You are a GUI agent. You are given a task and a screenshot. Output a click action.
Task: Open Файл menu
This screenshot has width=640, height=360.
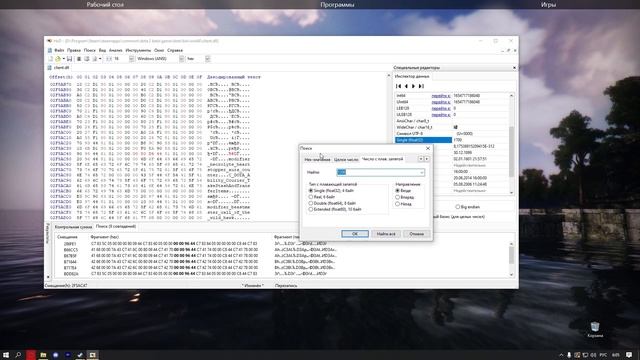click(x=59, y=50)
